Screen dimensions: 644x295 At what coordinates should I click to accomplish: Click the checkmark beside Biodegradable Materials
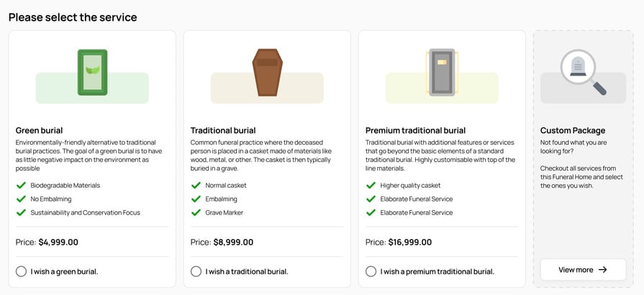click(21, 185)
